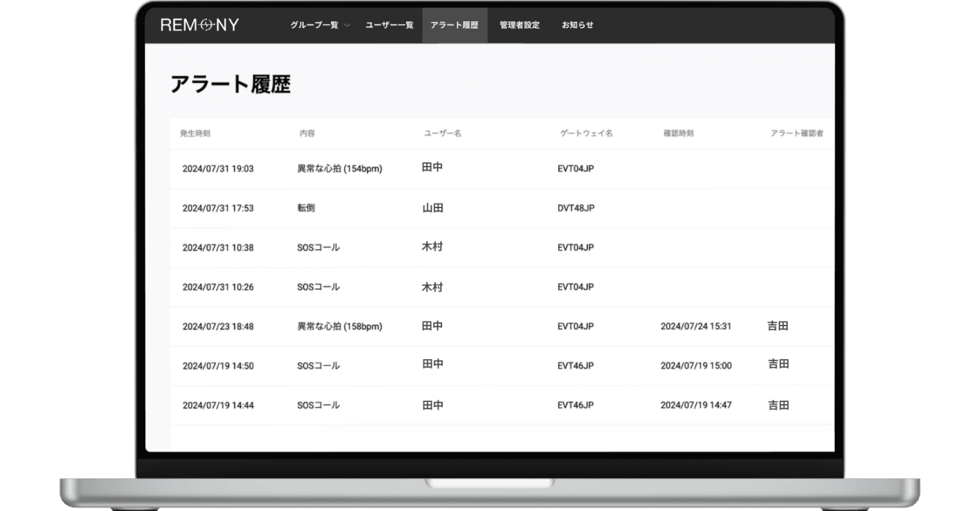This screenshot has width=980, height=511.
Task: Click EVT04JP in the 10:38 row
Action: 576,248
